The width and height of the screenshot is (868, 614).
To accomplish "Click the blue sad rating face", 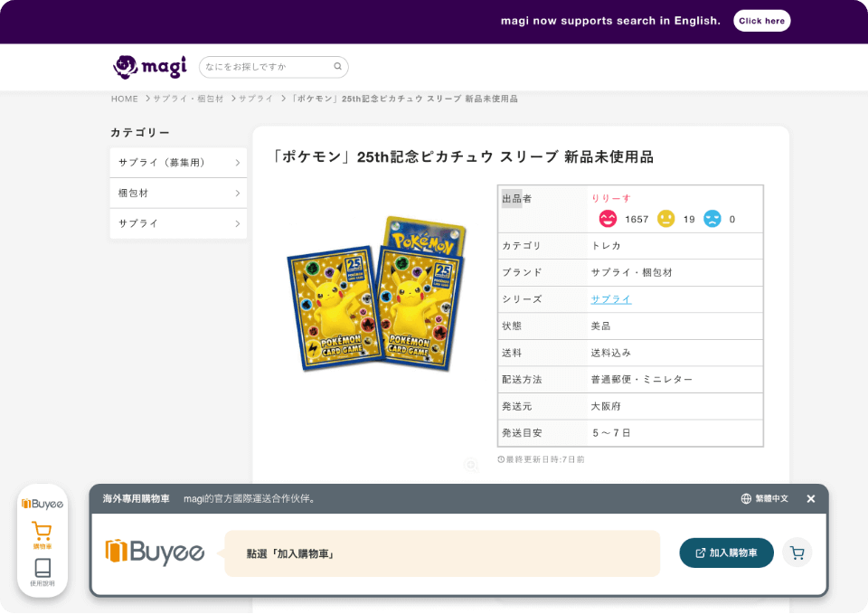I will point(712,219).
